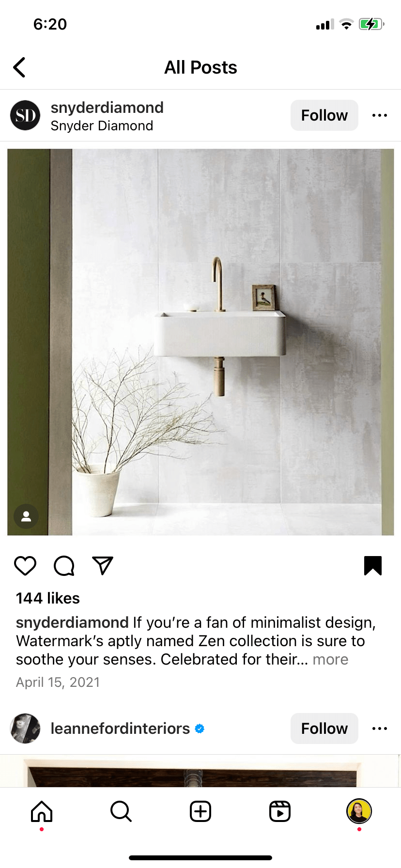This screenshot has width=401, height=868.
Task: Open options menu for leannefordinteriors post
Action: point(380,728)
